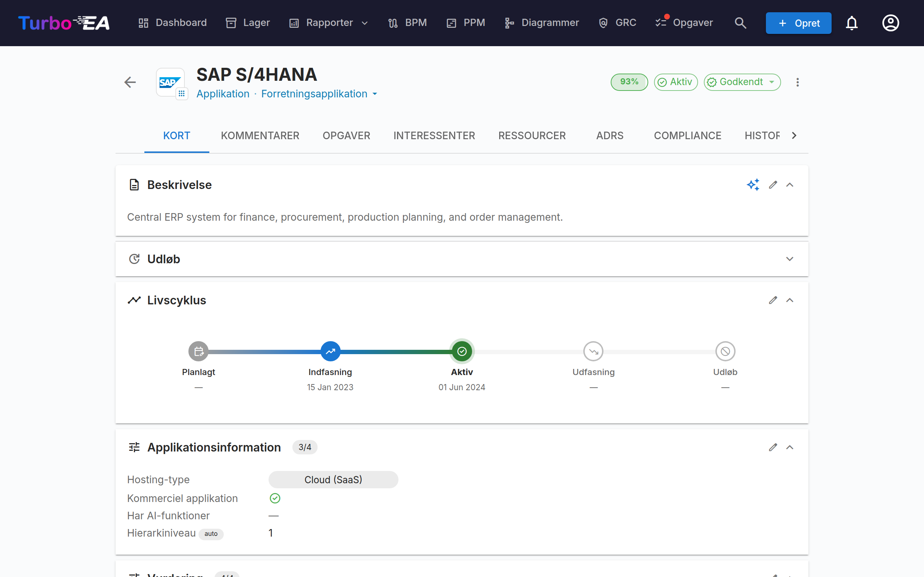Open the COMPLIANCE tab
The height and width of the screenshot is (577, 924).
687,136
